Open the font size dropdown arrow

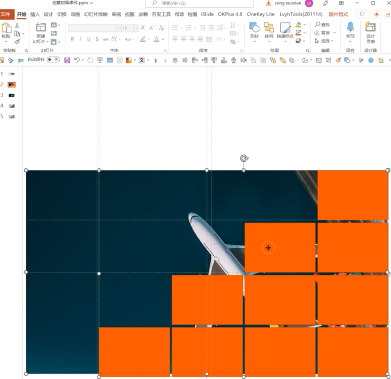pyautogui.click(x=136, y=28)
